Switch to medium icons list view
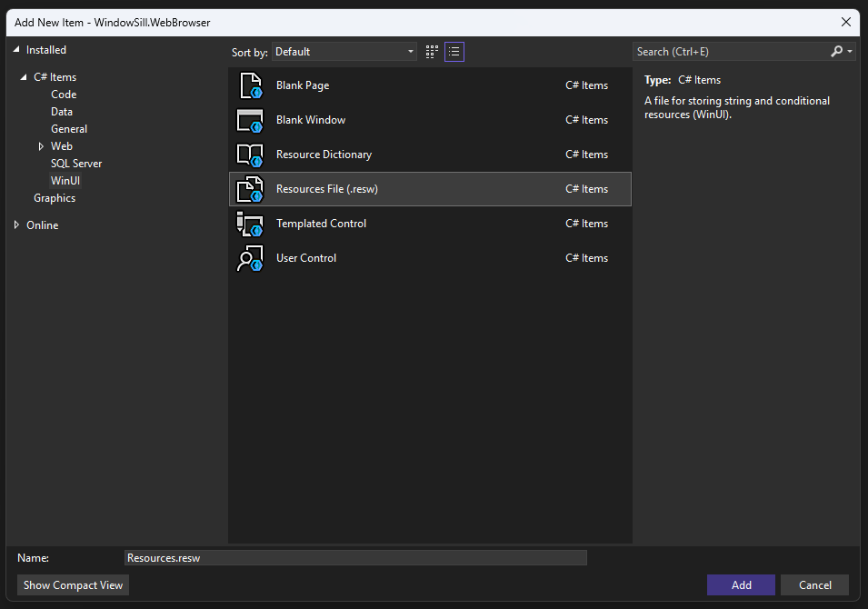 (x=454, y=52)
